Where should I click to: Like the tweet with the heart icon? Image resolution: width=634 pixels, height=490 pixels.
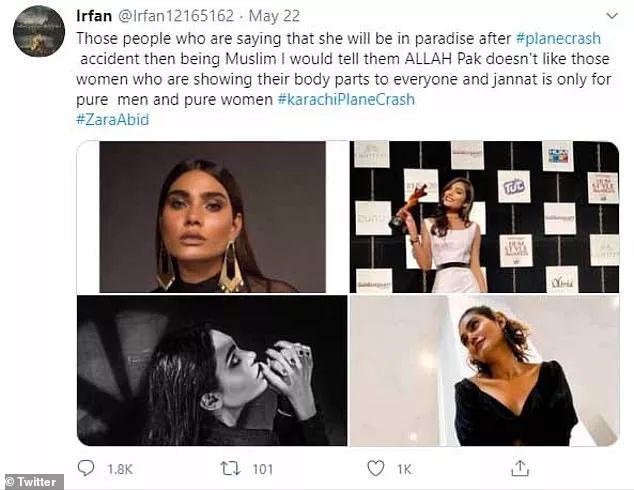point(377,468)
